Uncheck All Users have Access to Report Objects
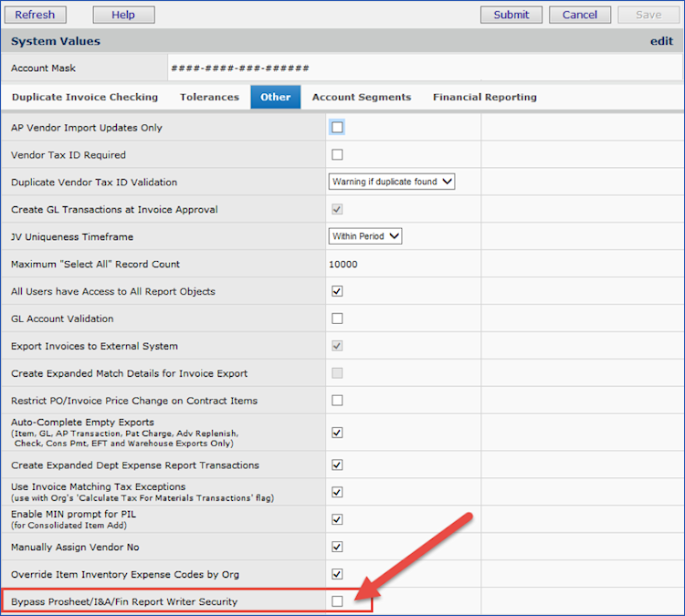The height and width of the screenshot is (616, 685). [337, 291]
